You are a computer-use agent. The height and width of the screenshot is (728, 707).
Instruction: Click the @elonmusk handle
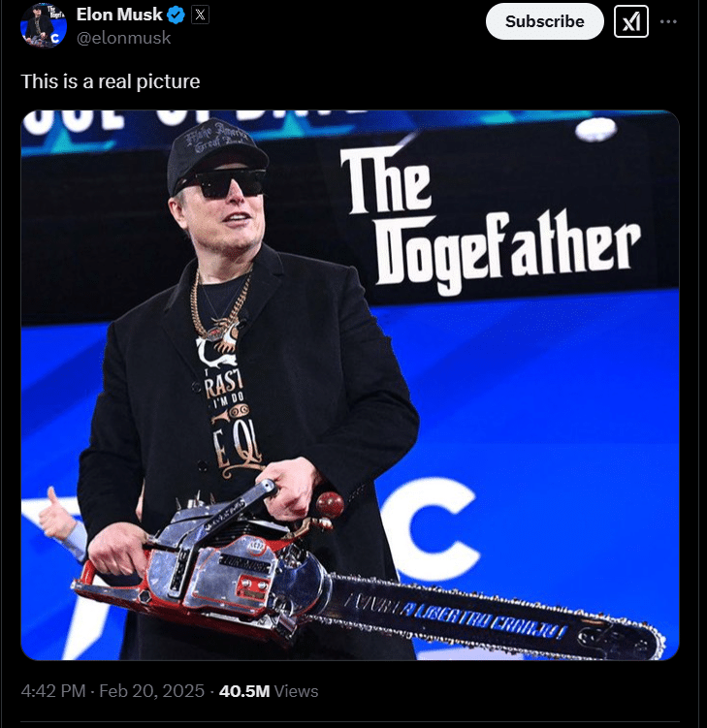[123, 38]
